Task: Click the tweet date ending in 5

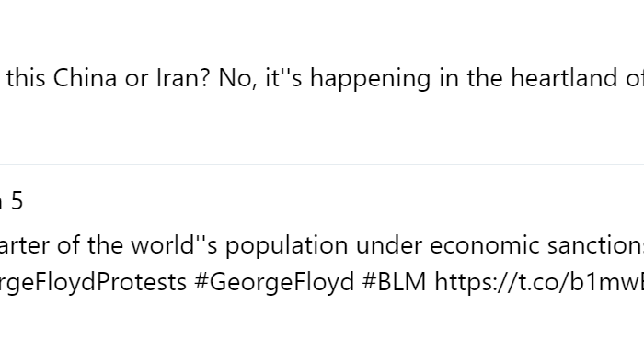Action: [x=11, y=201]
